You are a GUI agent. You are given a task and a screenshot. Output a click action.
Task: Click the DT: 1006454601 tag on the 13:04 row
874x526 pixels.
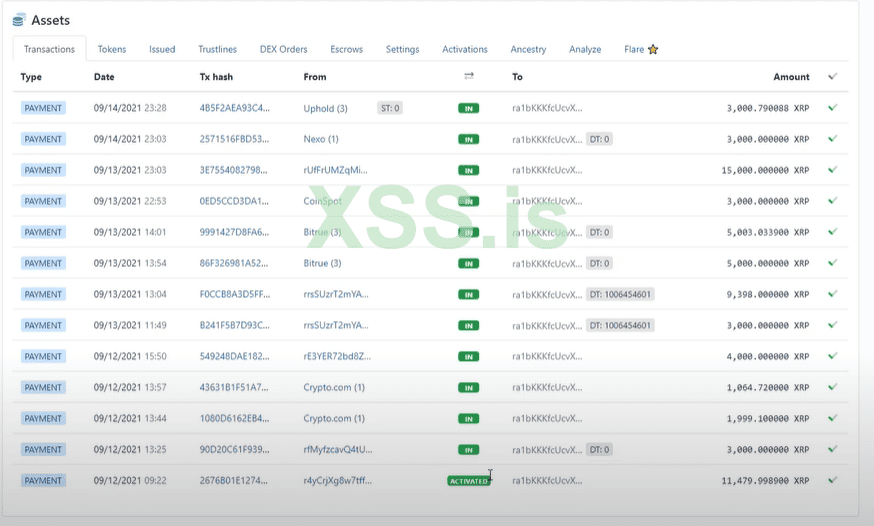620,294
